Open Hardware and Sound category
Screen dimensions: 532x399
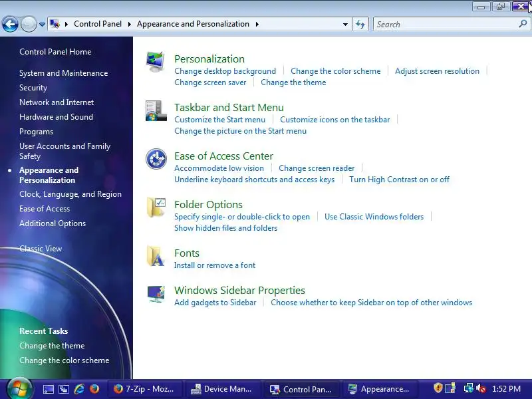coord(56,117)
